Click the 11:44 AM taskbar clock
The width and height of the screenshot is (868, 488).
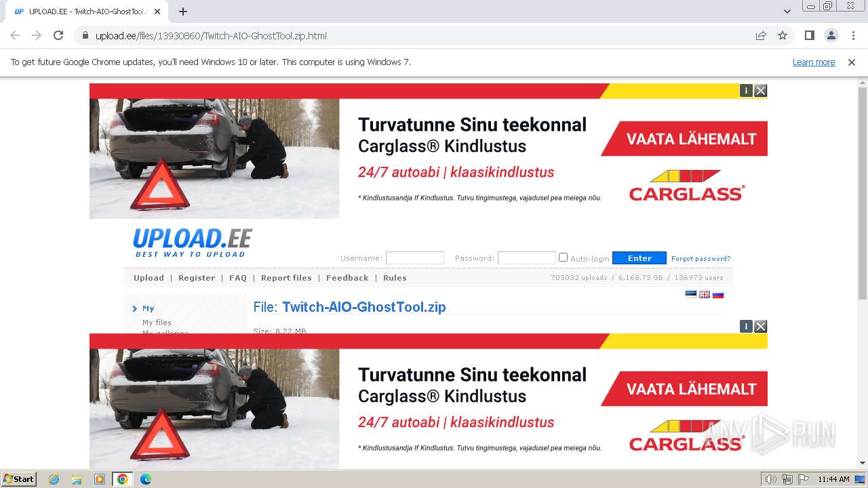coord(833,479)
